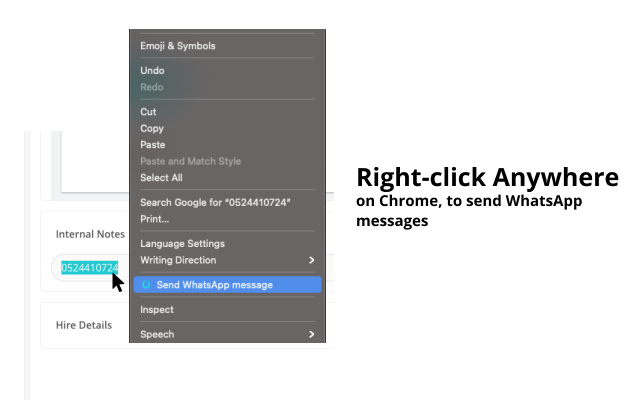Click the WhatsApp icon in context menu
Viewport: 640px width, 400px height.
pos(147,285)
